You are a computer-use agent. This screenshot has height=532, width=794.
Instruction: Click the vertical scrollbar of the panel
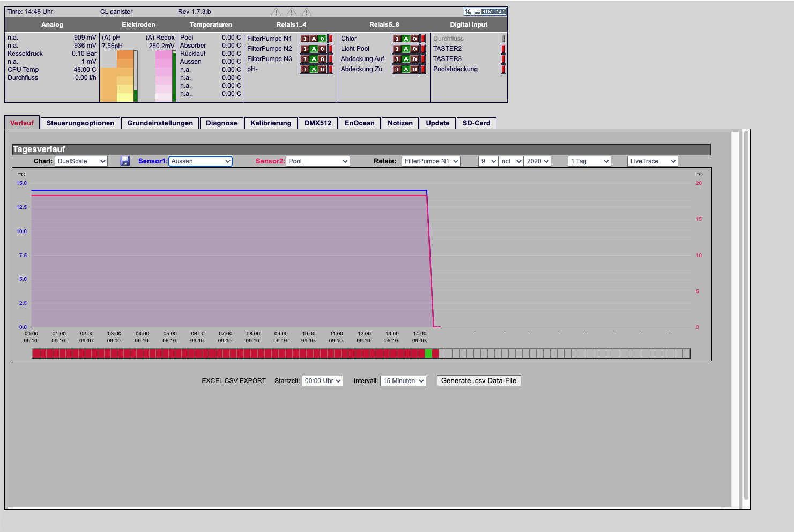point(746,316)
